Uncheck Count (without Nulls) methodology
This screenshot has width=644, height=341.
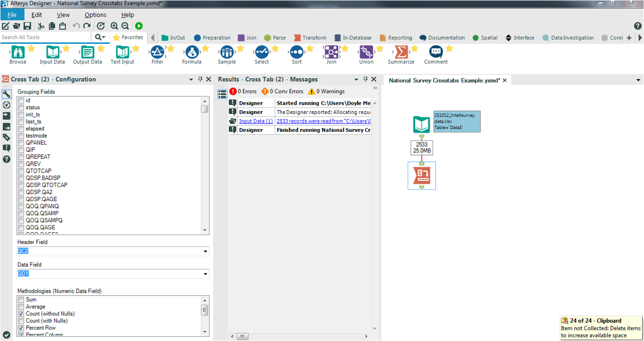click(21, 314)
